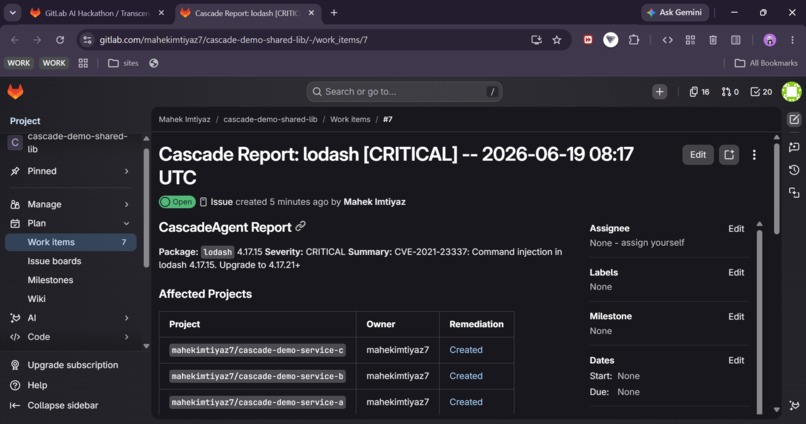This screenshot has width=806, height=424.
Task: Click the GitLab fox logo
Action: pyautogui.click(x=15, y=92)
